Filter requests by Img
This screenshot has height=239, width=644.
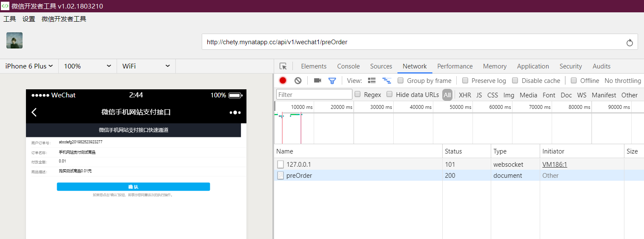[509, 95]
